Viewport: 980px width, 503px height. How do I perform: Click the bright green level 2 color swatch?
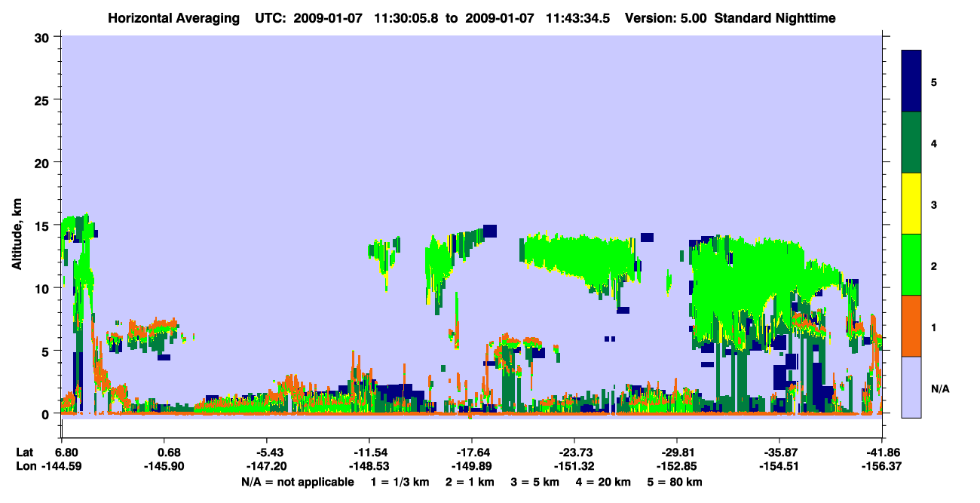[x=911, y=265]
